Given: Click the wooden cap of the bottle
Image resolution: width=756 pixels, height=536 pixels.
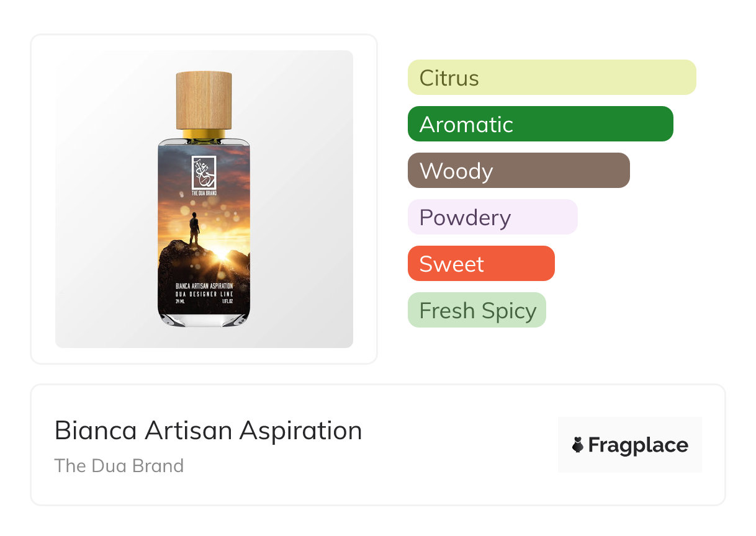Looking at the screenshot, I should pos(204,100).
